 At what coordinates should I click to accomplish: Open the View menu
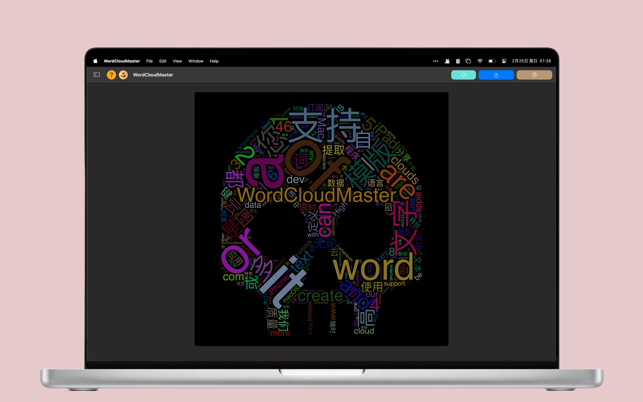(x=177, y=61)
